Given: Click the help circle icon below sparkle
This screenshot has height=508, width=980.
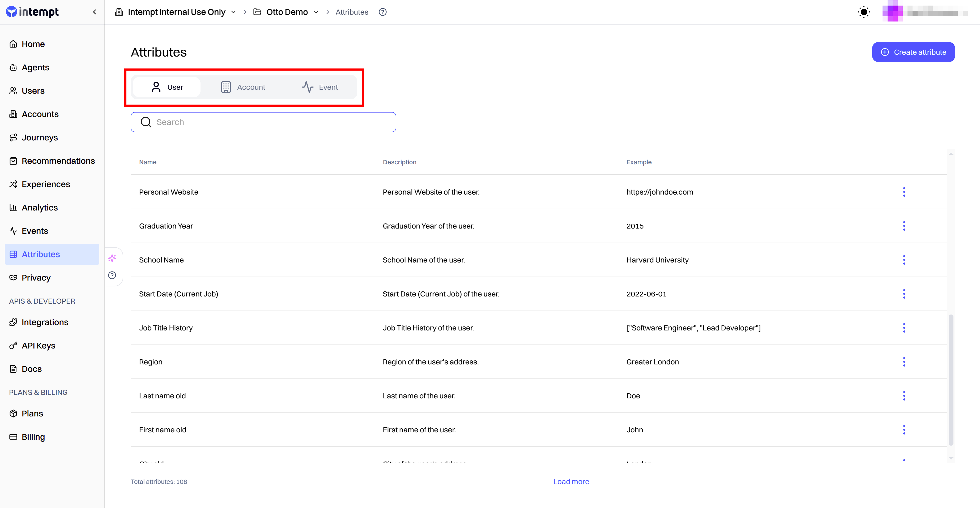Looking at the screenshot, I should [x=112, y=275].
